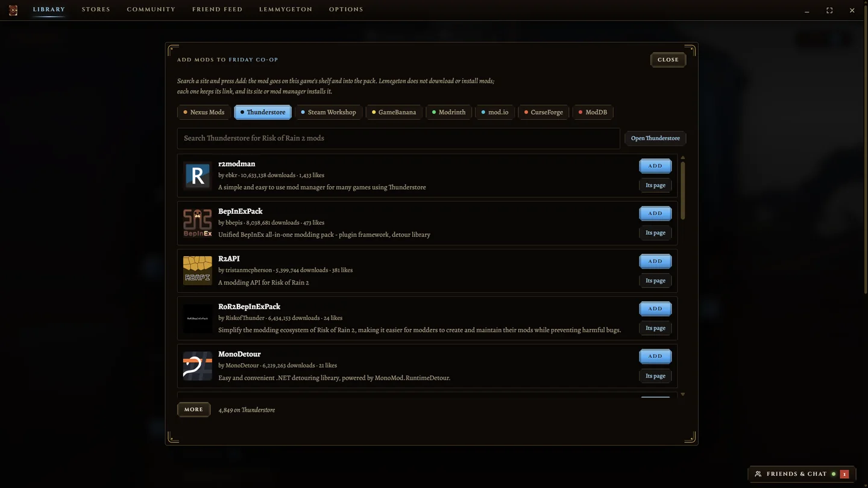Click the r2modman mod title text

pos(237,164)
